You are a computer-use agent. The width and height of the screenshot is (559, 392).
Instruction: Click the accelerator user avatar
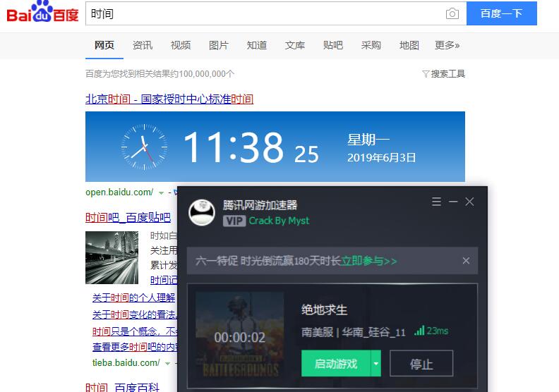coord(202,212)
